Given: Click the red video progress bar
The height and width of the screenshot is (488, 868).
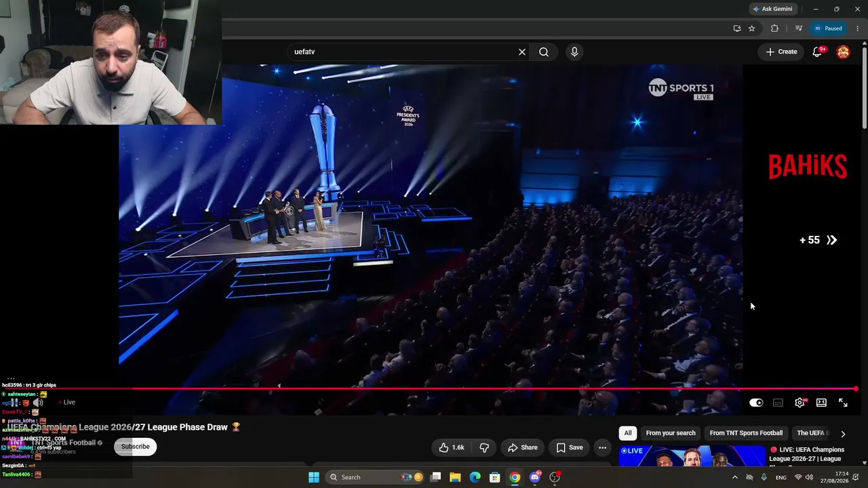Looking at the screenshot, I should (431, 389).
